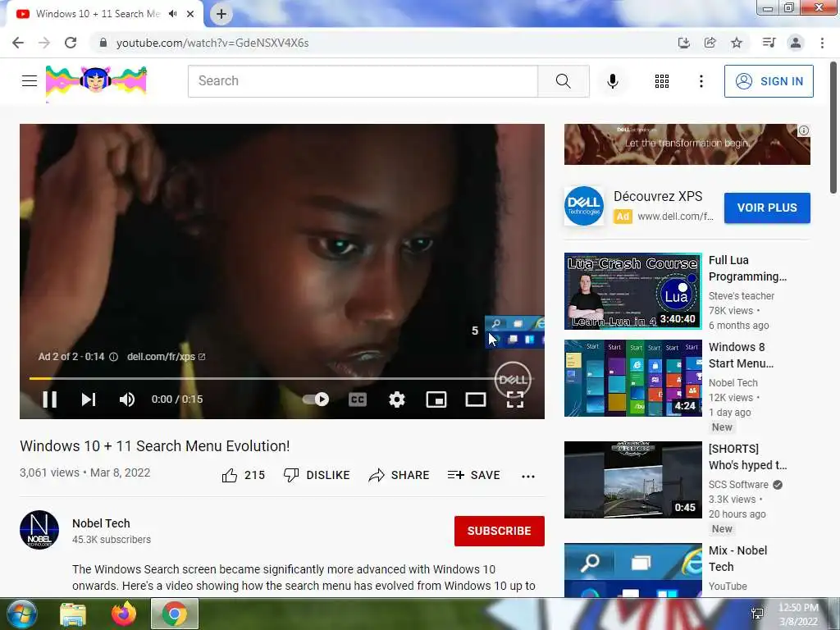Open the YouTube apps grid
Image resolution: width=840 pixels, height=630 pixels.
click(x=662, y=81)
